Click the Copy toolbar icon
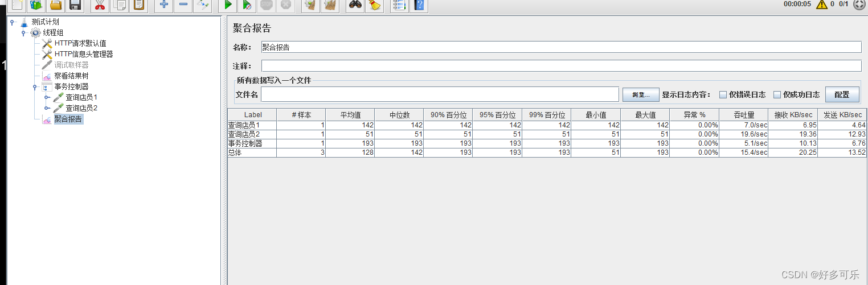 click(120, 6)
